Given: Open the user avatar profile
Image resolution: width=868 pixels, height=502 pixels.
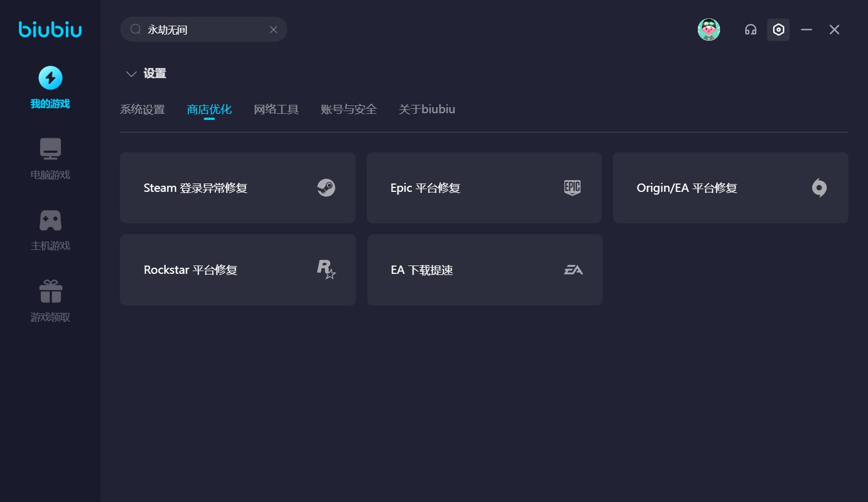Looking at the screenshot, I should tap(709, 30).
